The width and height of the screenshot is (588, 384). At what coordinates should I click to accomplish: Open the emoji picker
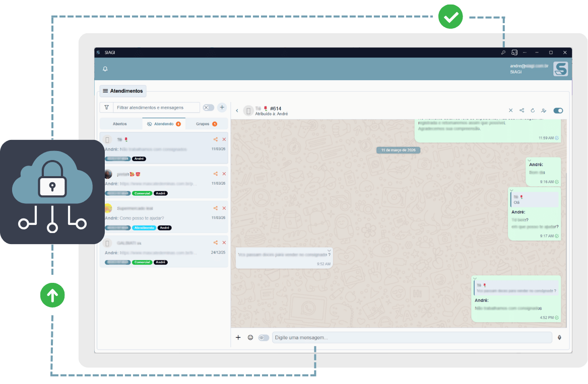(x=250, y=338)
